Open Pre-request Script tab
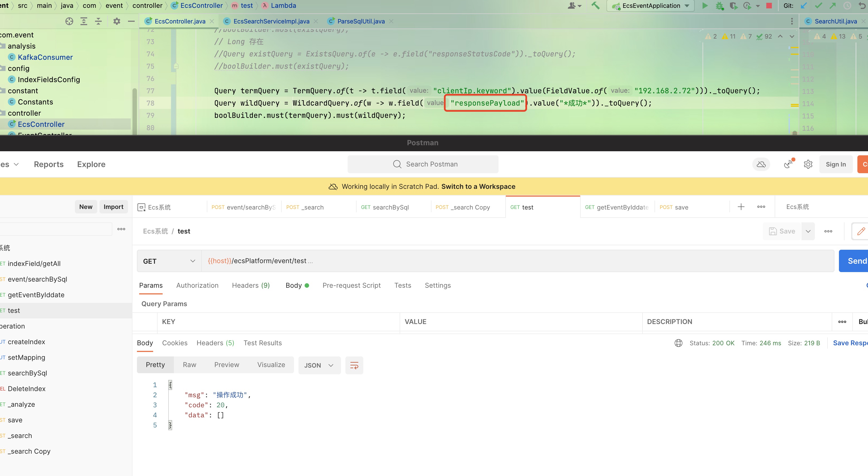 point(352,285)
